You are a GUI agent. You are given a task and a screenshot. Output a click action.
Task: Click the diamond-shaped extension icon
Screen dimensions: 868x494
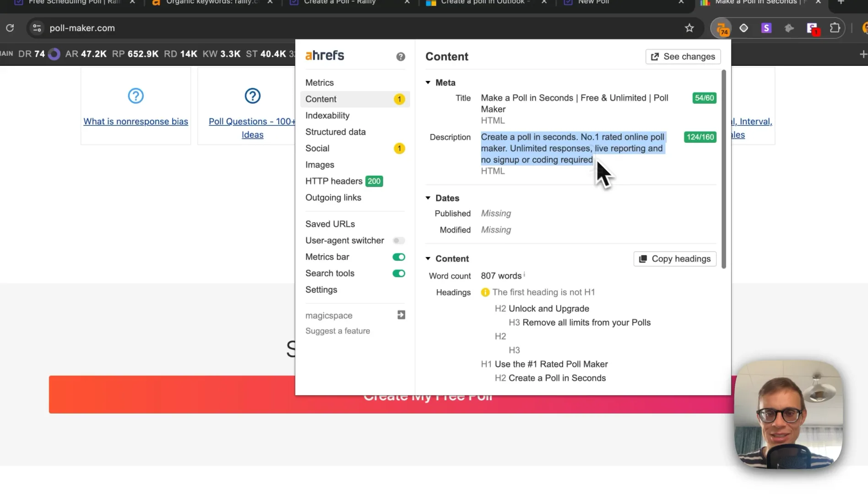(x=744, y=28)
